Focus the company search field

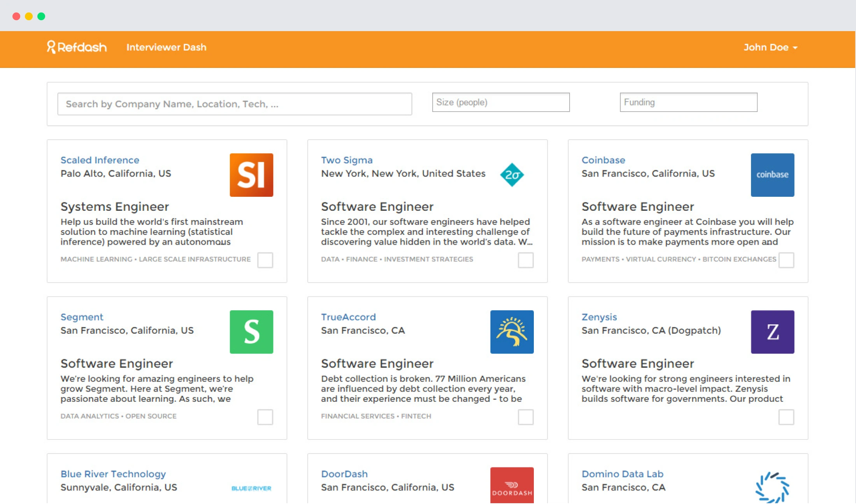pos(235,104)
